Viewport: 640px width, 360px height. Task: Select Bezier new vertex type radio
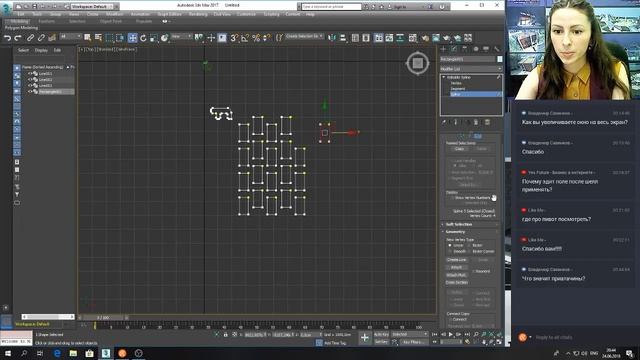click(x=469, y=245)
